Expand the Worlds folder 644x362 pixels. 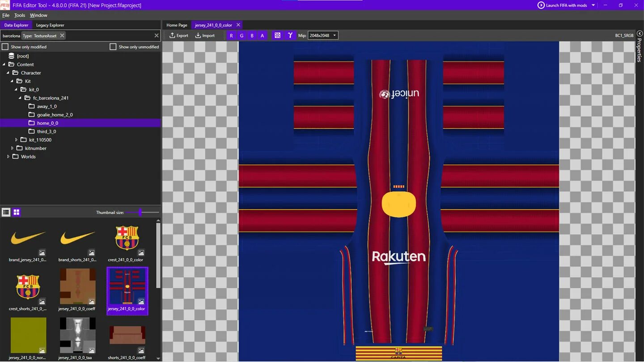point(8,156)
